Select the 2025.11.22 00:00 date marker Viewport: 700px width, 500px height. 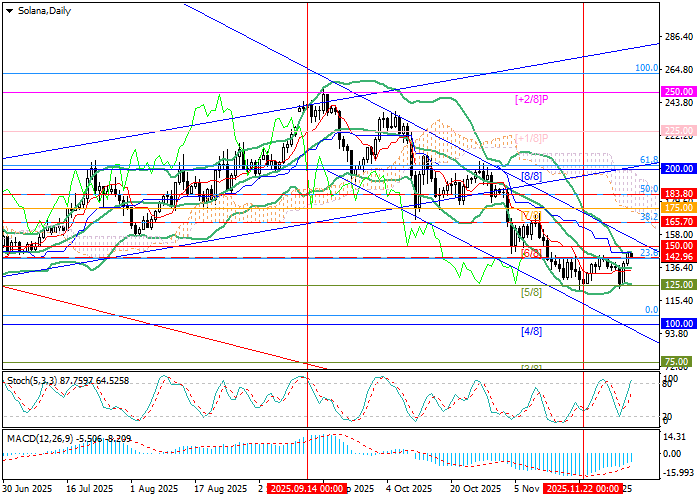pyautogui.click(x=584, y=490)
